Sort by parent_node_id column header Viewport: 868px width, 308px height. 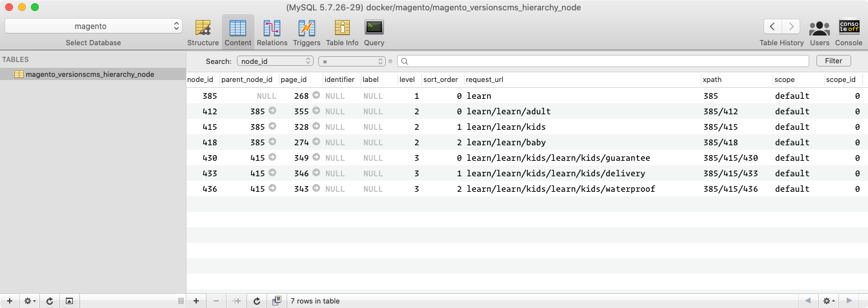tap(249, 79)
